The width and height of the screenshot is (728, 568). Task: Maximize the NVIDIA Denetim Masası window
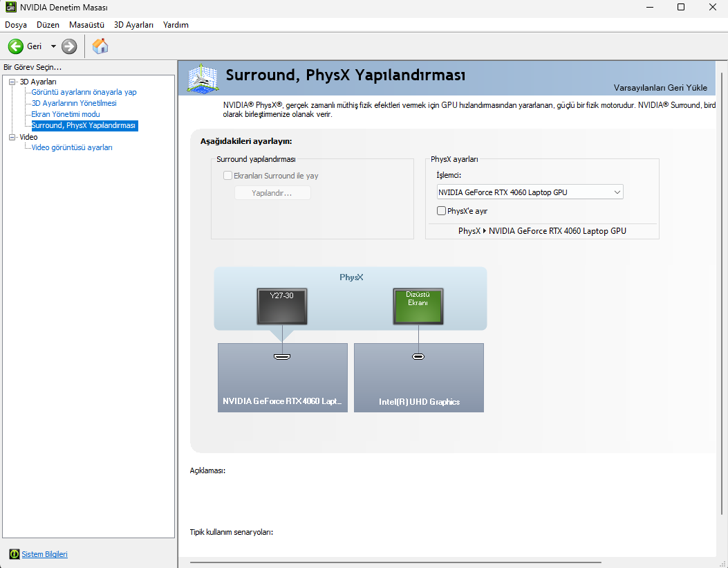point(681,7)
